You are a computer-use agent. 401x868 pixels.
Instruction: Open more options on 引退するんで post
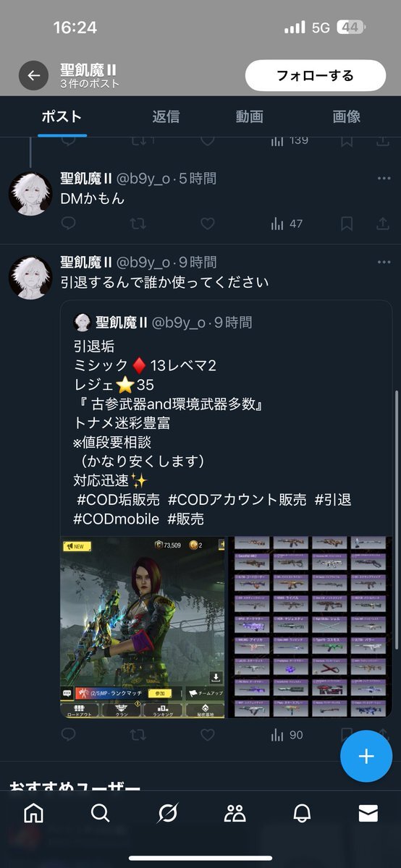[x=384, y=262]
